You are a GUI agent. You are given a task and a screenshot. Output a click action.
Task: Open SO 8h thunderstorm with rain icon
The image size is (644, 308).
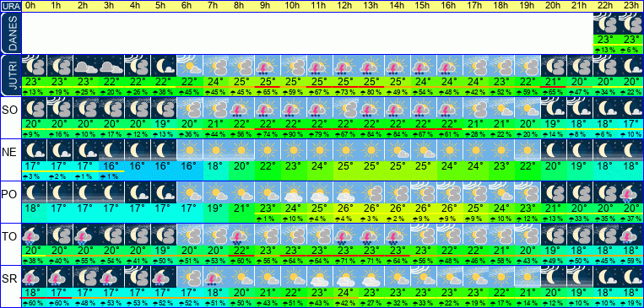(241, 108)
